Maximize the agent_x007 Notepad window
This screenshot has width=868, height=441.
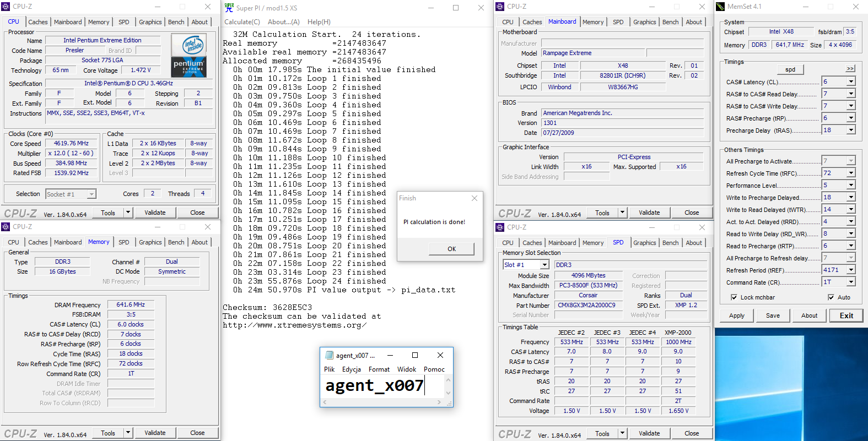click(415, 355)
